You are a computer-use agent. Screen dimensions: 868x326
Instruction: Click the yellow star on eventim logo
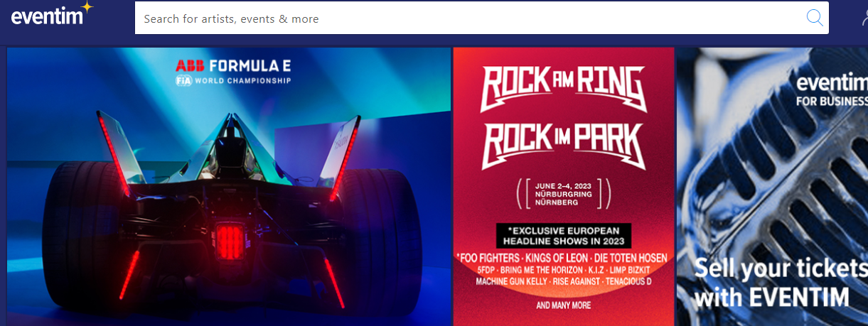click(x=87, y=8)
